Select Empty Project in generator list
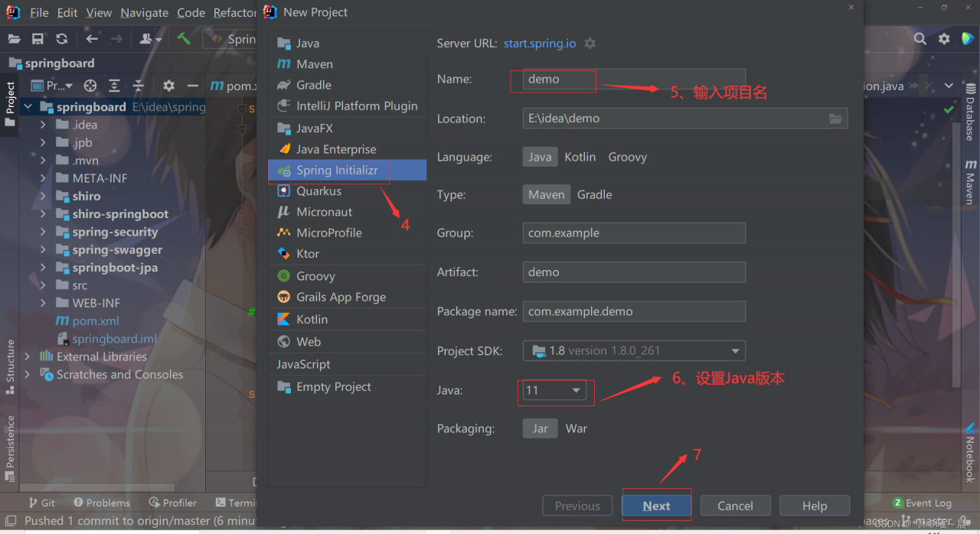 pos(347,387)
